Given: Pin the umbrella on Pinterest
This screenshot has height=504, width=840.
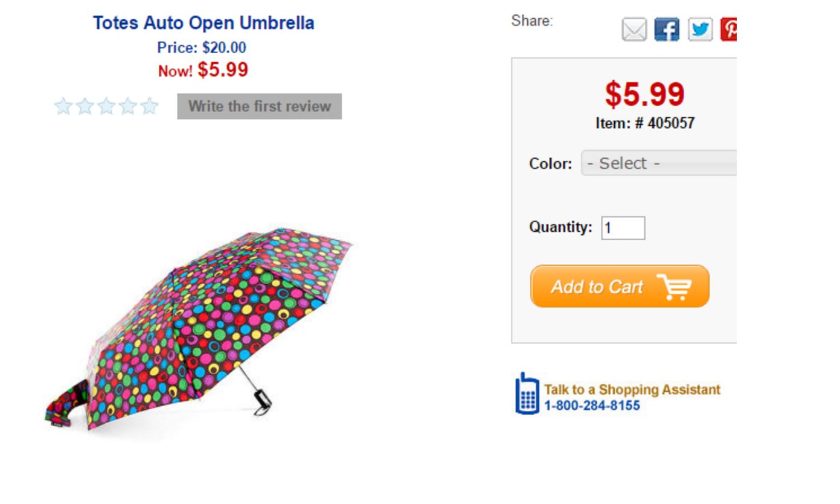Looking at the screenshot, I should click(729, 30).
